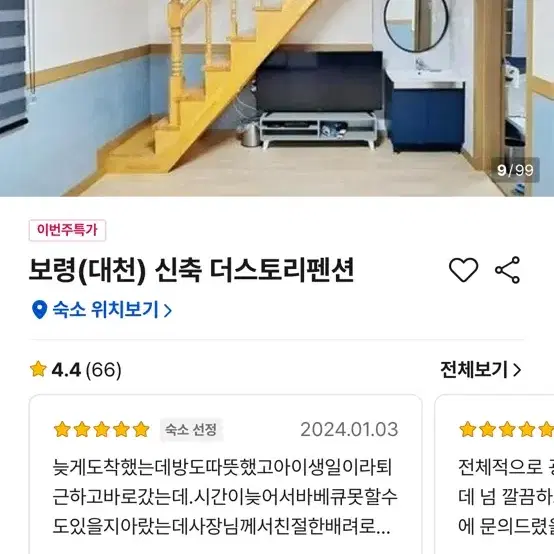The image size is (554, 554).
Task: Open the partially visible second review card
Action: tap(494, 474)
